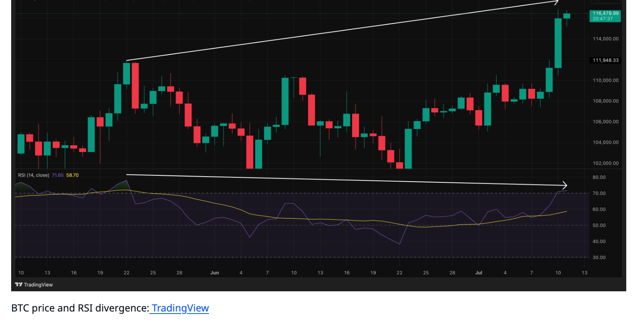Select the current price tag 116,479.99
This screenshot has height=321, width=644.
pos(606,13)
